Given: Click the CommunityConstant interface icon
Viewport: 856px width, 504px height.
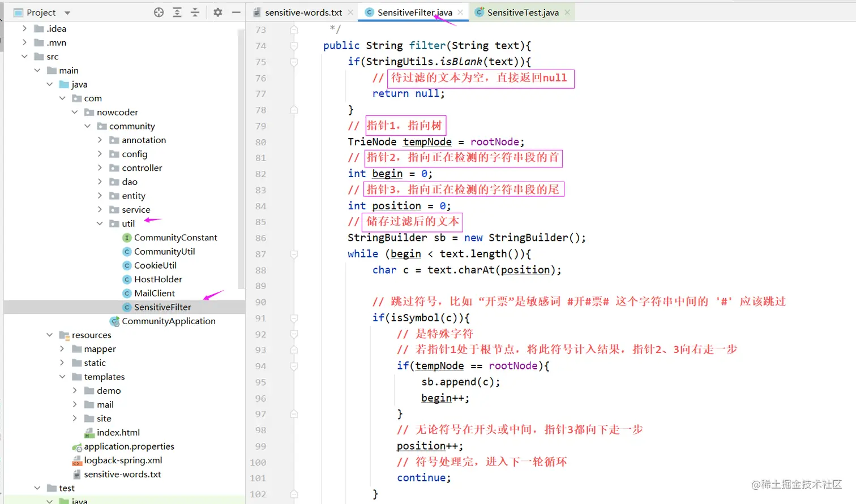Looking at the screenshot, I should tap(127, 238).
